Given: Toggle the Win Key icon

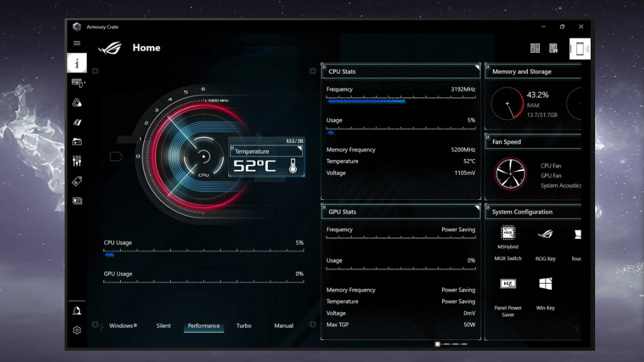Looking at the screenshot, I should coord(546,284).
